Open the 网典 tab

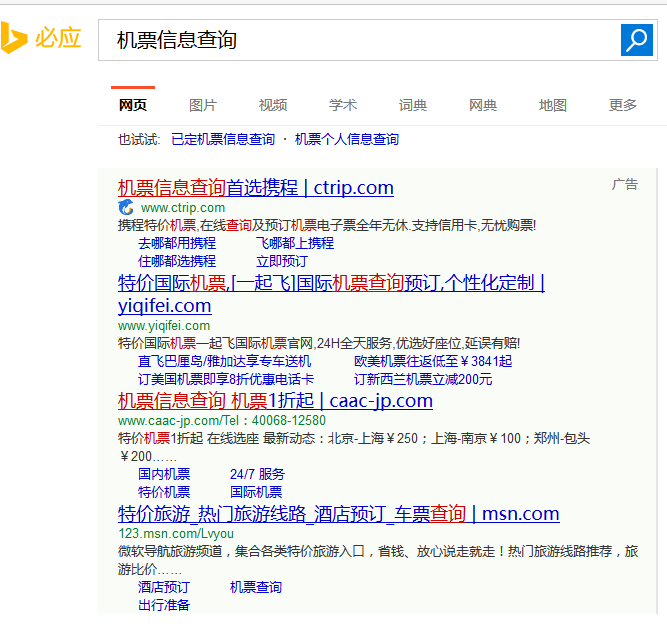point(483,105)
